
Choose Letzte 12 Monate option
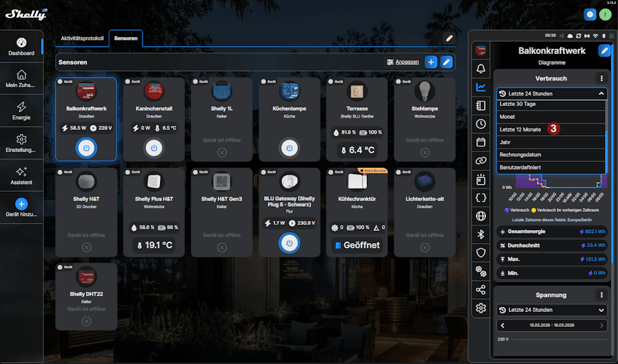click(x=551, y=129)
